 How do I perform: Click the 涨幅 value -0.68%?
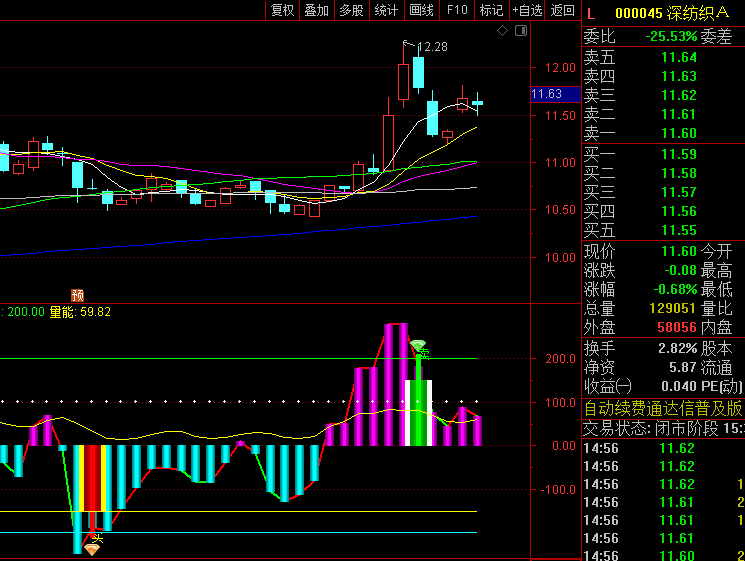point(675,289)
